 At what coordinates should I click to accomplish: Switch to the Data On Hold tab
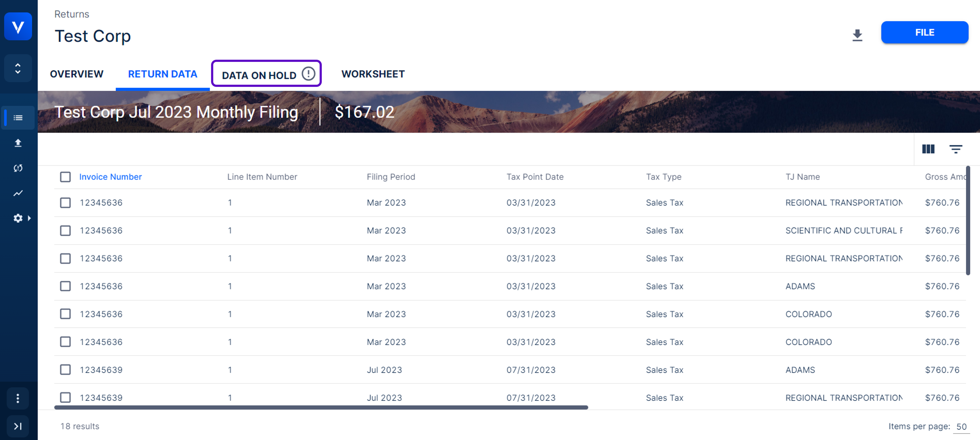coord(266,74)
